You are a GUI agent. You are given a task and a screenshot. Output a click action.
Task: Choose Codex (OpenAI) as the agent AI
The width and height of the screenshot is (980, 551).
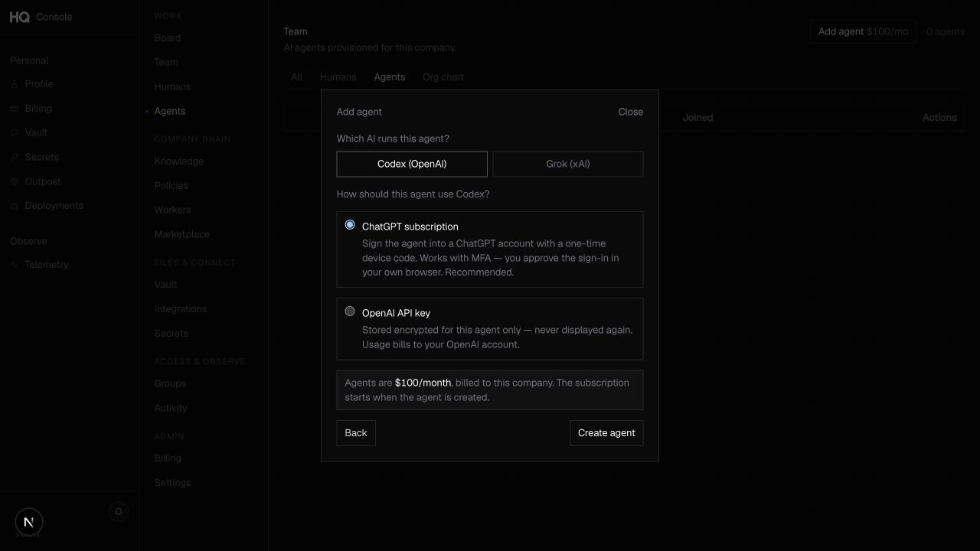tap(412, 164)
